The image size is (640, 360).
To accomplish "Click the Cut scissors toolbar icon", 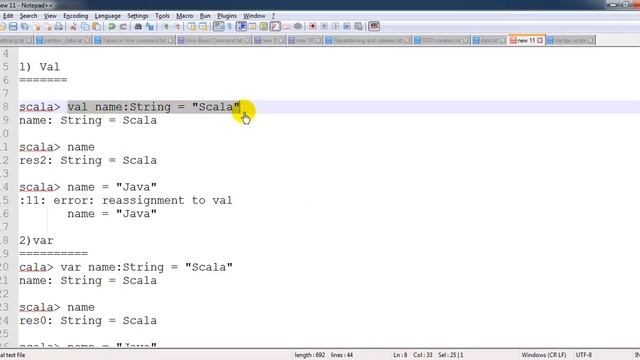I will click(x=73, y=27).
